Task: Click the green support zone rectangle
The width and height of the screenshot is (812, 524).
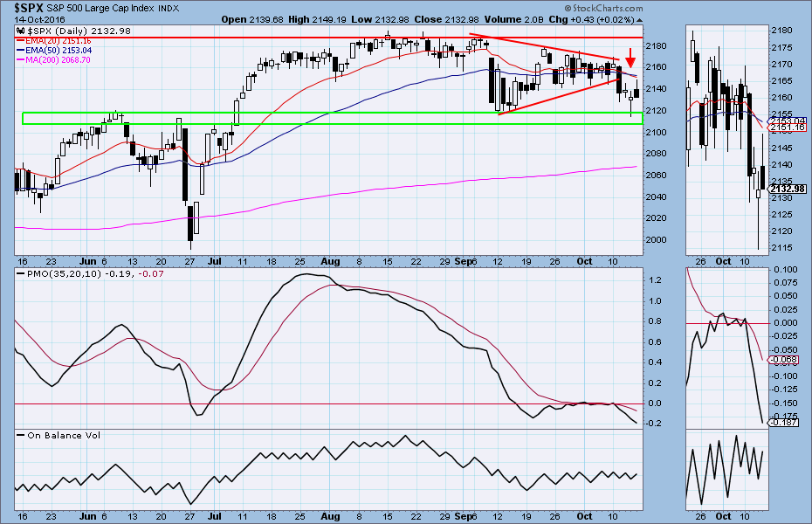Action: (332, 118)
